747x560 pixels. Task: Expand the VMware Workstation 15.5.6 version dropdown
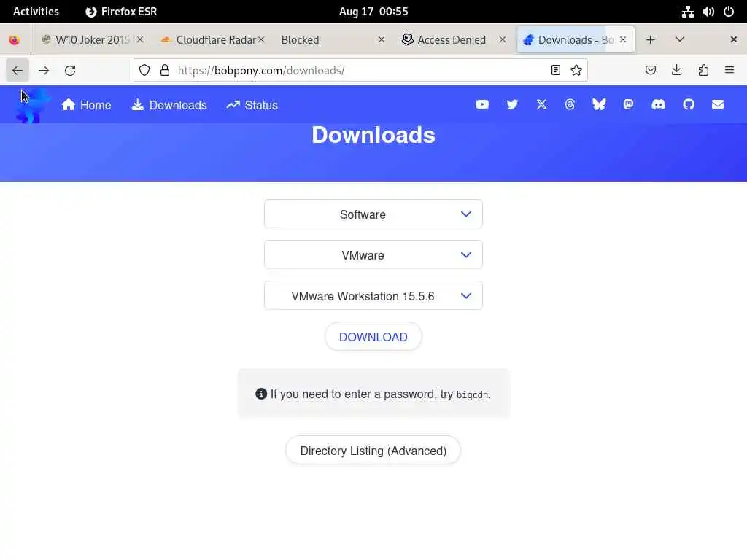(373, 296)
